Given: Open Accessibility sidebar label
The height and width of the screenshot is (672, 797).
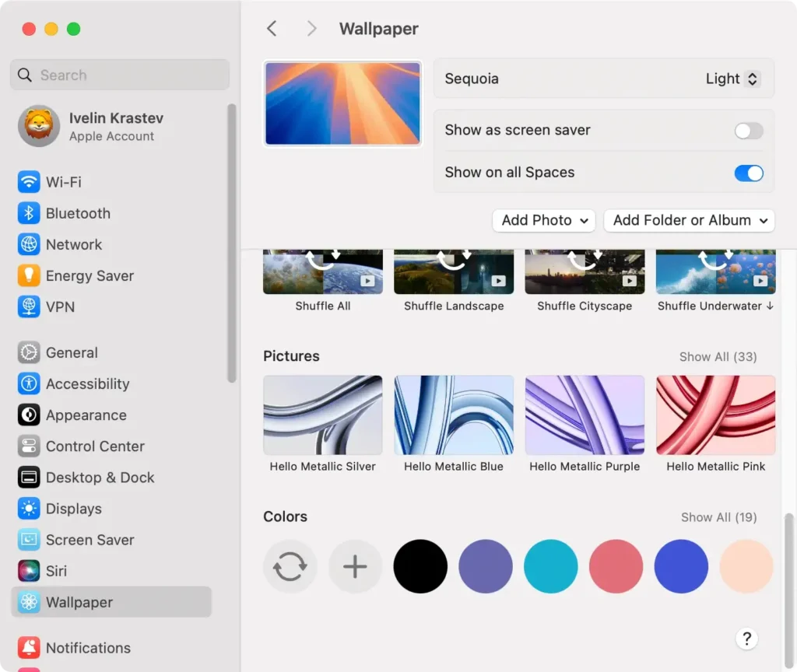Looking at the screenshot, I should click(87, 384).
